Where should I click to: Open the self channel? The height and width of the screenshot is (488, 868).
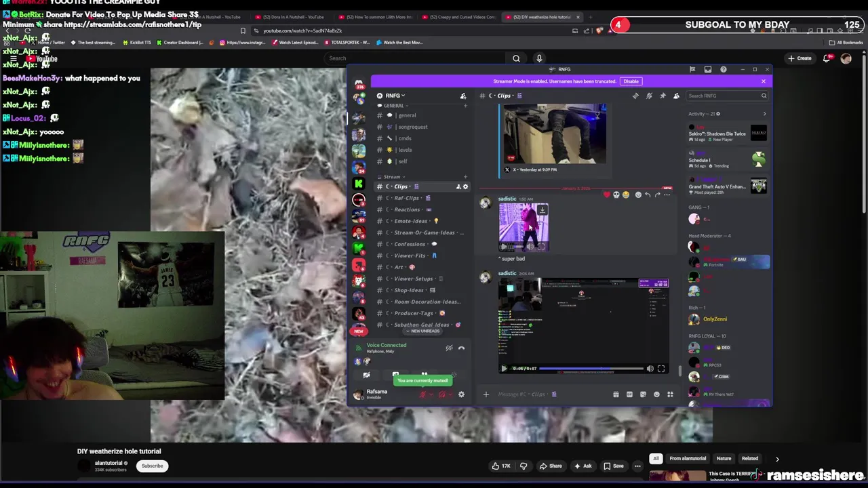click(x=422, y=161)
